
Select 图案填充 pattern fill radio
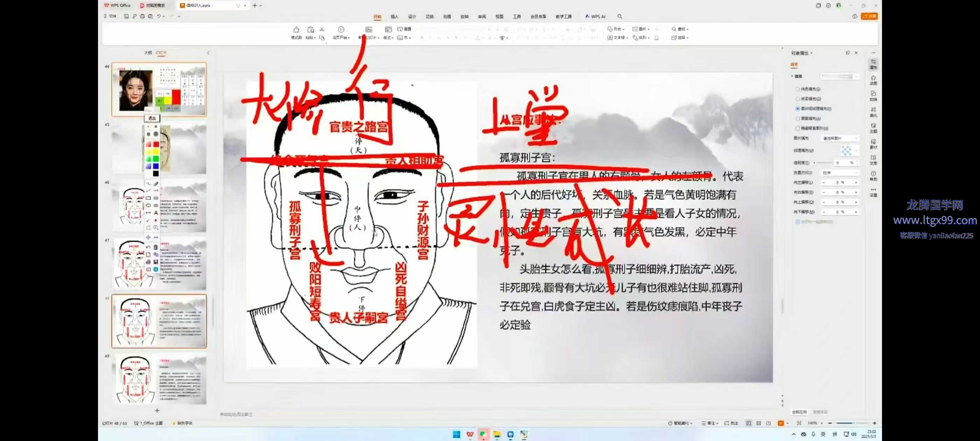[798, 119]
